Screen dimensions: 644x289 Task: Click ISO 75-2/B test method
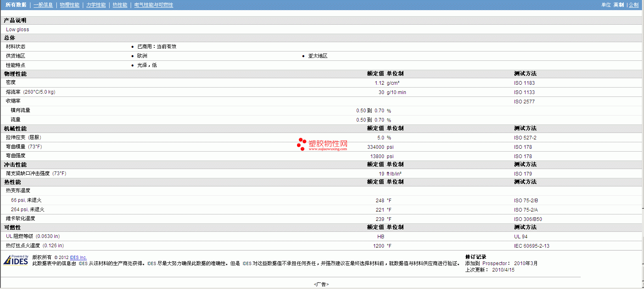(x=526, y=201)
